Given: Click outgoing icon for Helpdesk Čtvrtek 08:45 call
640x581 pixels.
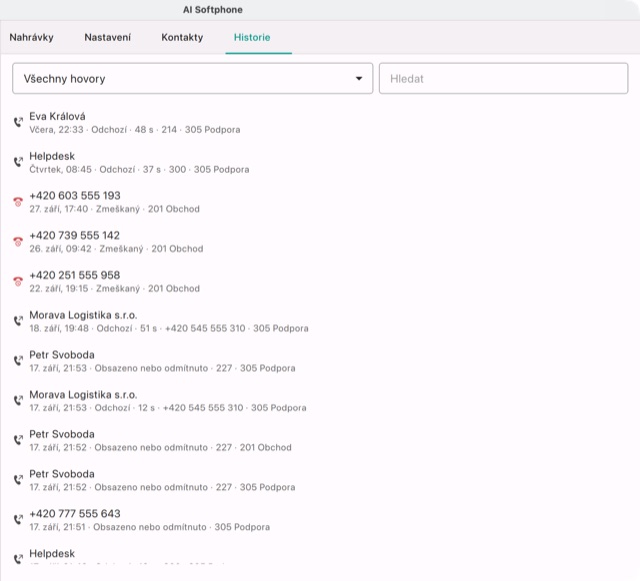Looking at the screenshot, I should pos(18,162).
